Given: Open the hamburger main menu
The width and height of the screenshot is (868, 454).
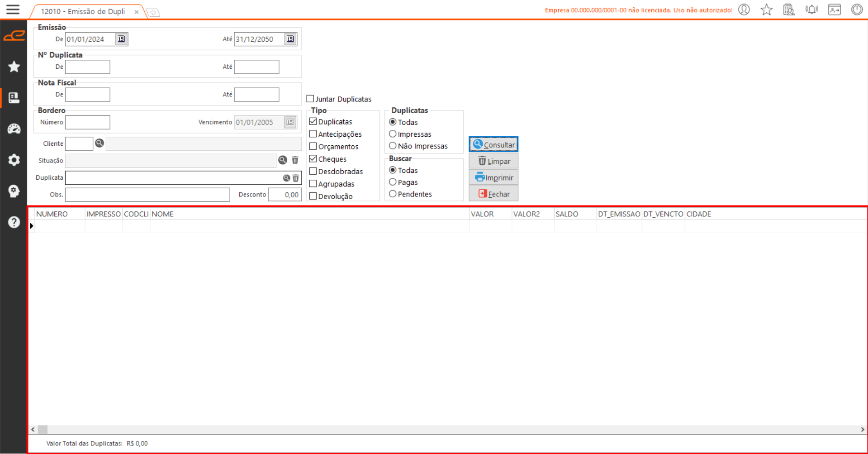Looking at the screenshot, I should pos(13,10).
